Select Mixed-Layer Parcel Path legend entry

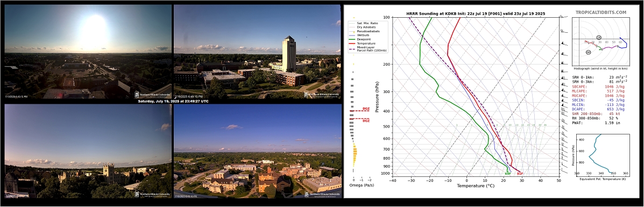367,48
